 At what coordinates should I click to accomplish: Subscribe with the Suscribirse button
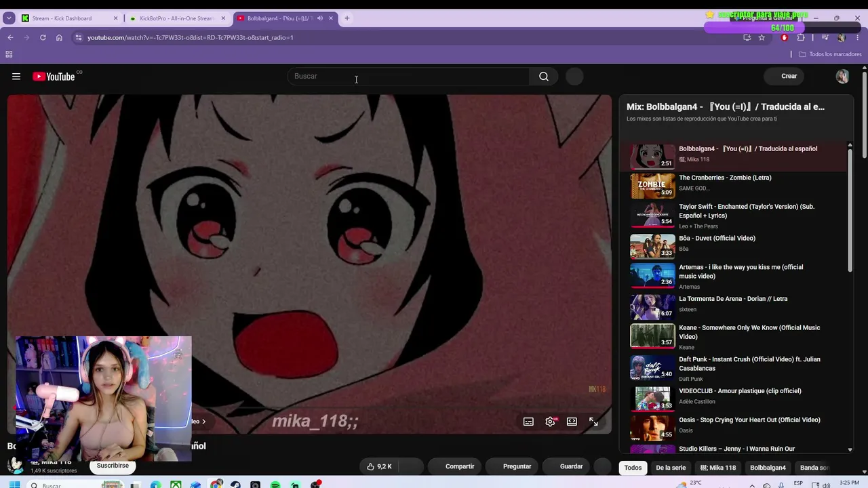tap(113, 466)
